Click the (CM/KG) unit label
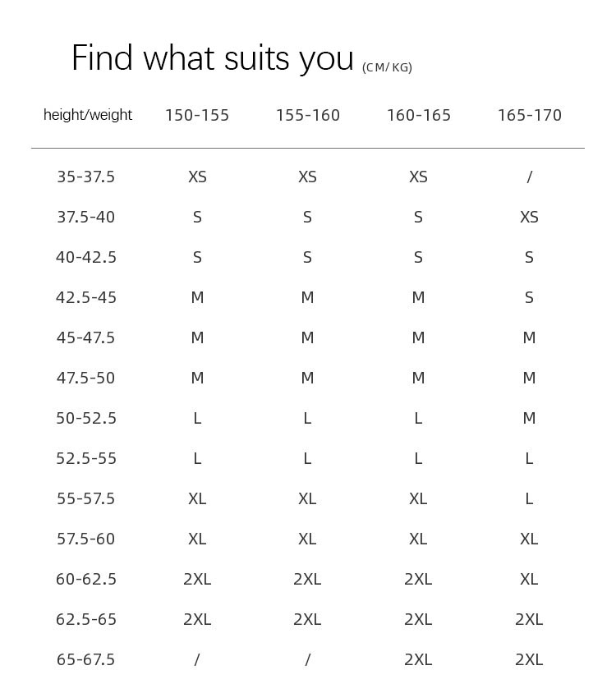616x693 pixels. pyautogui.click(x=387, y=67)
